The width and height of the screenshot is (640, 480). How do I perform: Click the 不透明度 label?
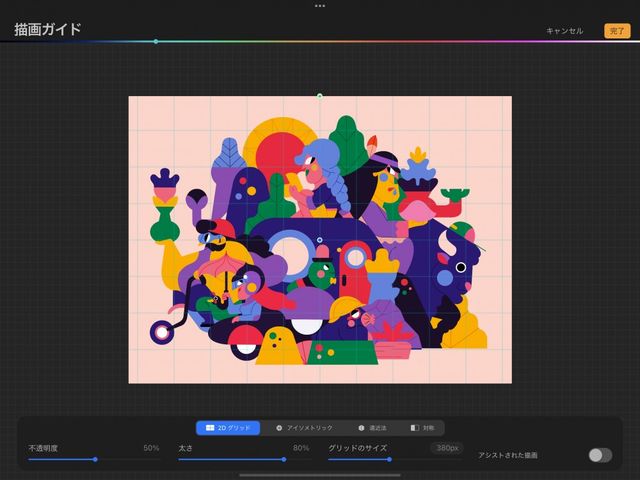[x=43, y=448]
